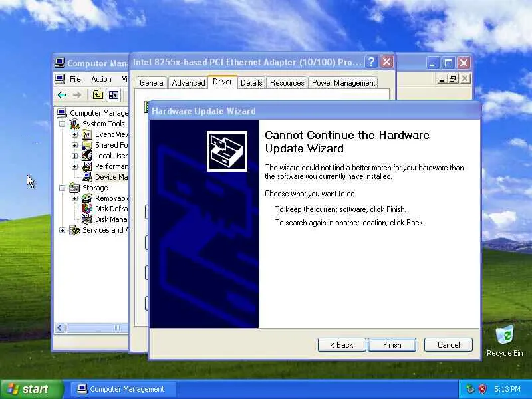Expand the Removable Storage node
532x399 pixels.
tap(74, 198)
